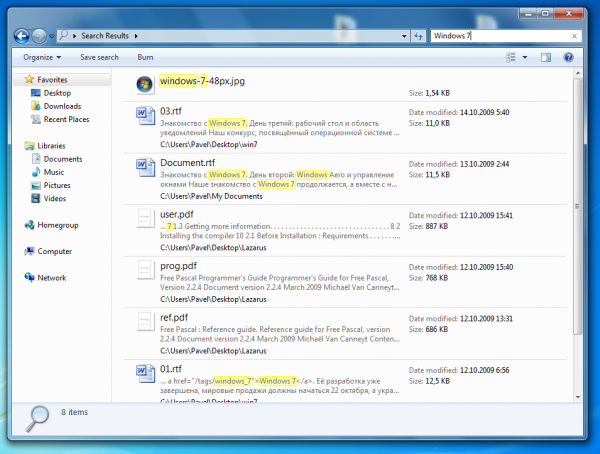Click the 8 items status text
Image resolution: width=600 pixels, height=454 pixels.
click(75, 412)
